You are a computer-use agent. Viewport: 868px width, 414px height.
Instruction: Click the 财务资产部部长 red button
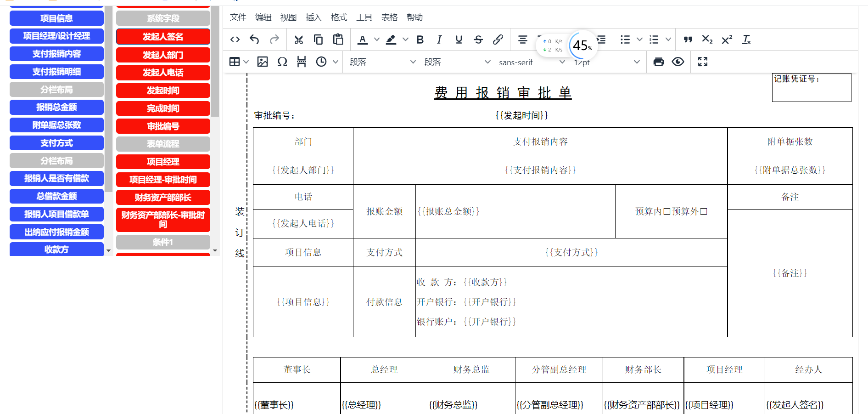(163, 198)
